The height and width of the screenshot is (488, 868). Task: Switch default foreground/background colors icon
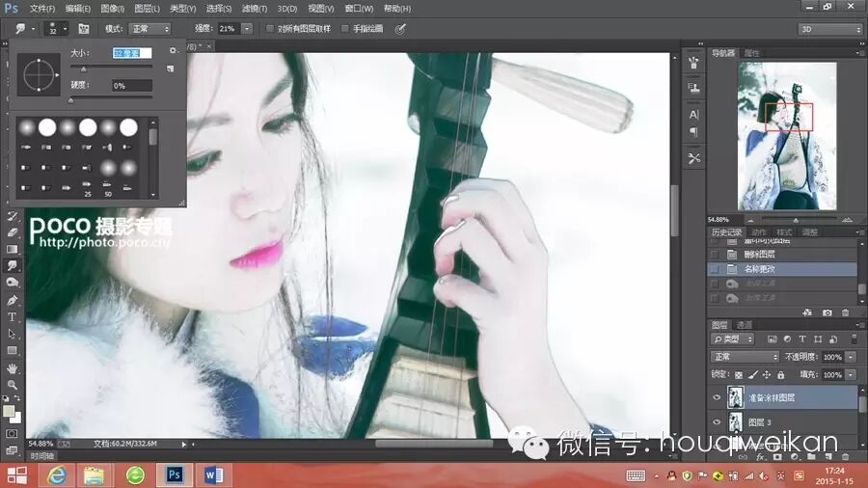tap(6, 397)
